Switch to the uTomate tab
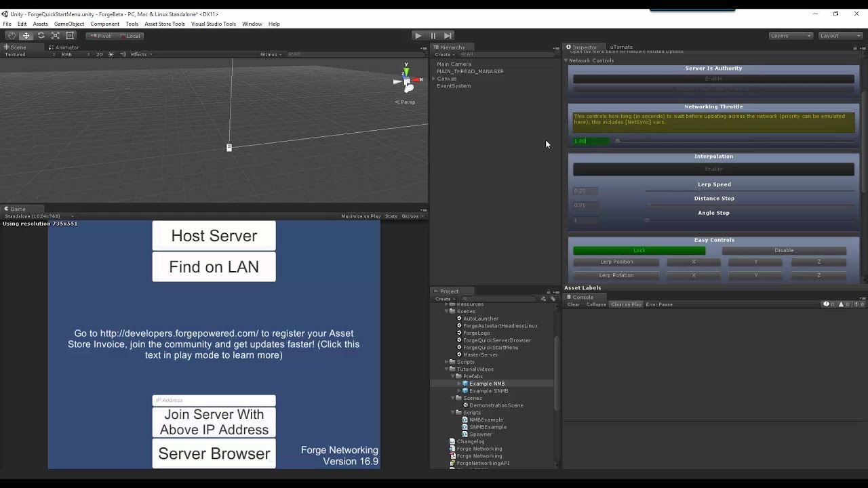The height and width of the screenshot is (488, 868). click(621, 47)
